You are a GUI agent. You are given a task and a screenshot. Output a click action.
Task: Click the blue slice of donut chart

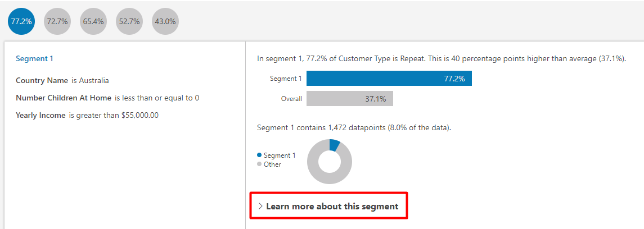pyautogui.click(x=335, y=145)
